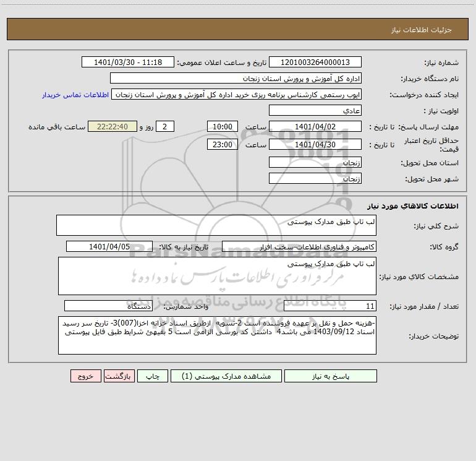Click the label تعداد / مقدار مورد نیاز
Viewport: 476px width, 461px height.
click(x=424, y=307)
